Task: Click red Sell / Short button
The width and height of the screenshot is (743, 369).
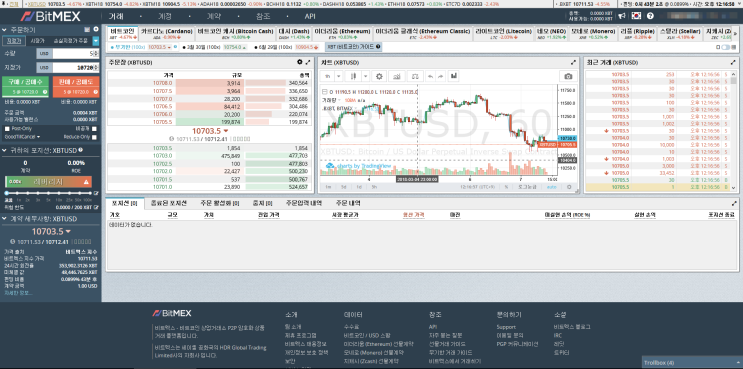Action: pyautogui.click(x=76, y=86)
